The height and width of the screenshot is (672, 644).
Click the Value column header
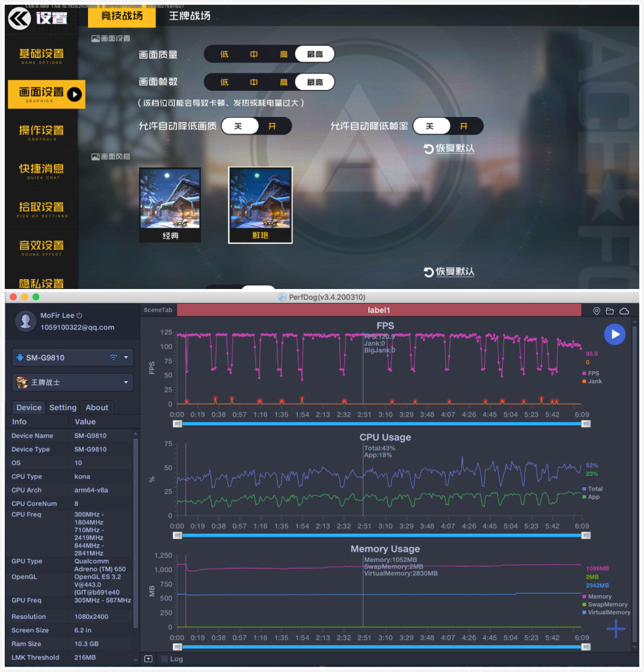click(x=85, y=422)
